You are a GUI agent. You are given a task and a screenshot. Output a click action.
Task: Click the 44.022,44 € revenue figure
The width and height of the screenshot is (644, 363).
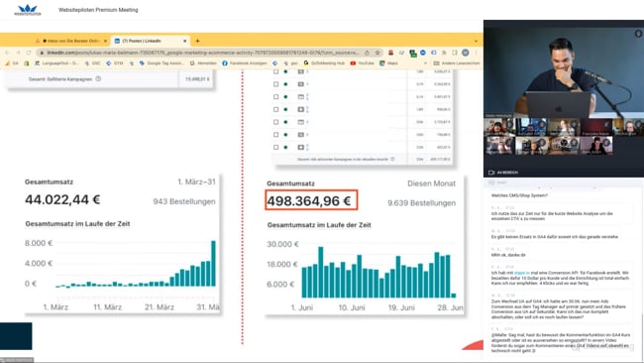(x=62, y=199)
